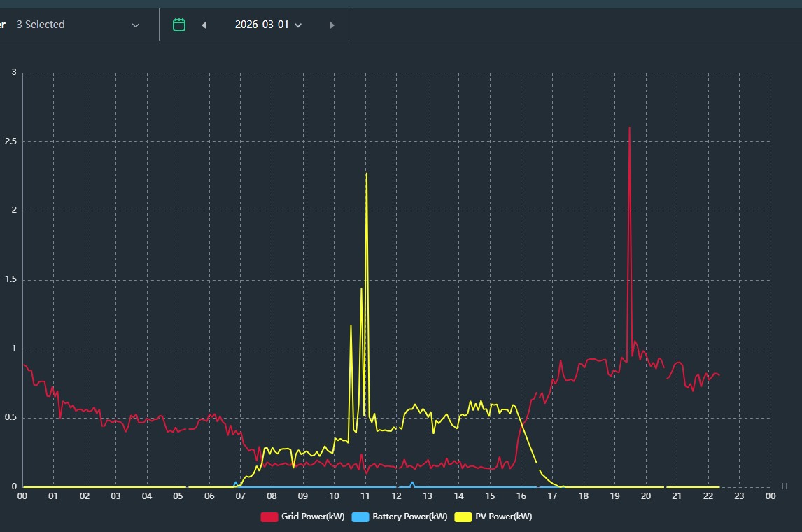The image size is (802, 532).
Task: Select the highest yellow PV Power peak
Action: click(x=366, y=174)
